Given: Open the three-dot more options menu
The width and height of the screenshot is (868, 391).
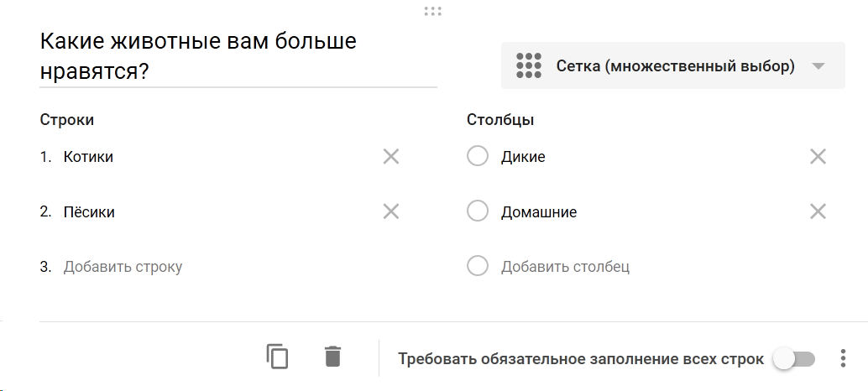Looking at the screenshot, I should [x=843, y=358].
